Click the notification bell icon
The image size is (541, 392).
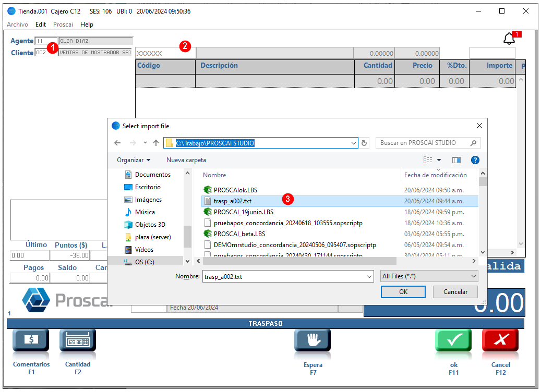[509, 39]
